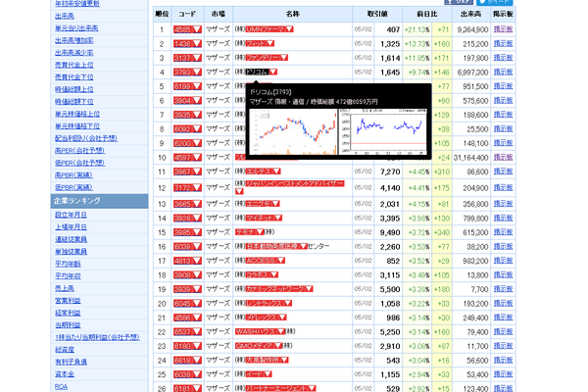Screen dimensions: 588x392
Task: Click the volume value 9,364,900
Action: [472, 29]
